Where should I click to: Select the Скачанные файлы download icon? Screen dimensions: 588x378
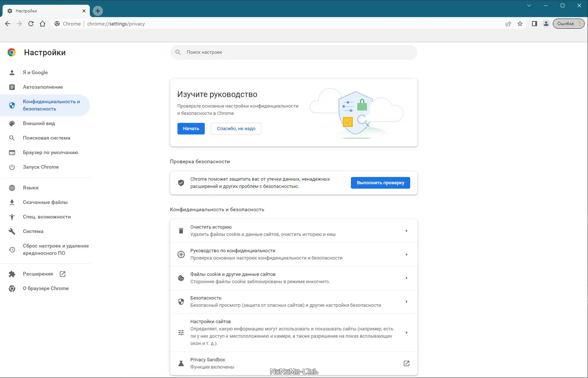point(12,202)
